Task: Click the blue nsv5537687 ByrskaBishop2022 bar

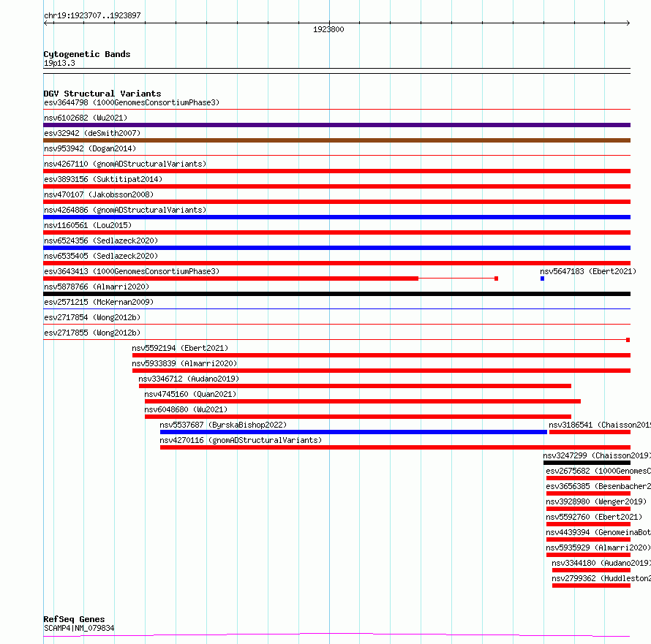Action: [x=354, y=432]
